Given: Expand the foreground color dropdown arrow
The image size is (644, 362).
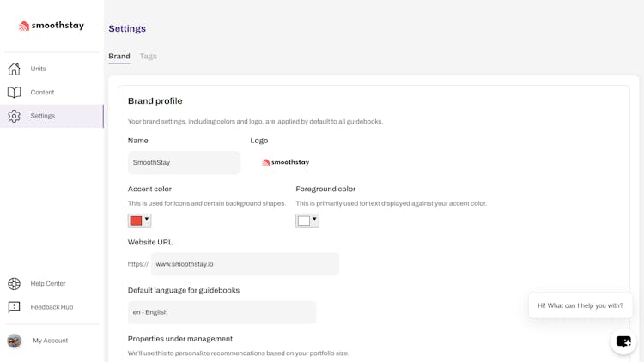Looking at the screenshot, I should [x=314, y=220].
